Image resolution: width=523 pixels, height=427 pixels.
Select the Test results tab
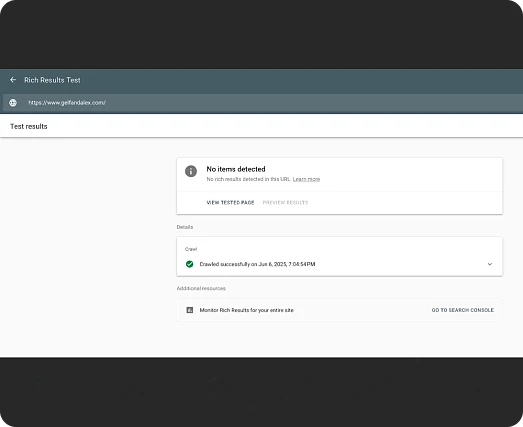coord(29,126)
